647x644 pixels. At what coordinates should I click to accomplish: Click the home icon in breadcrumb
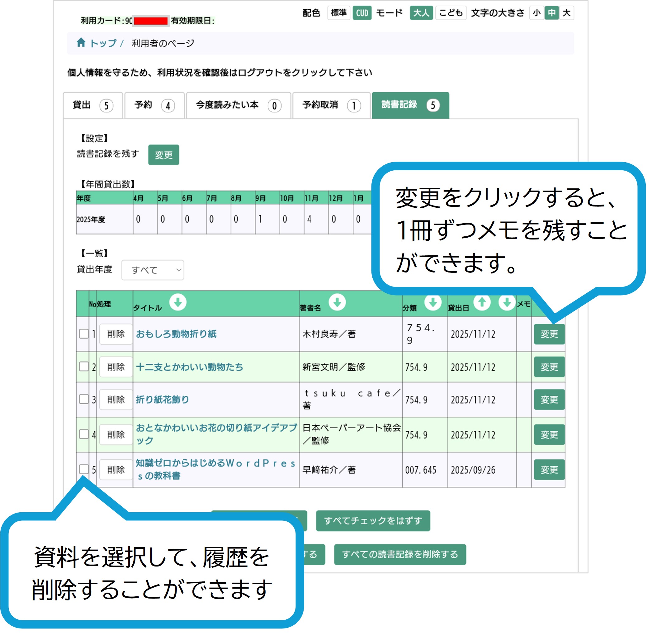81,43
